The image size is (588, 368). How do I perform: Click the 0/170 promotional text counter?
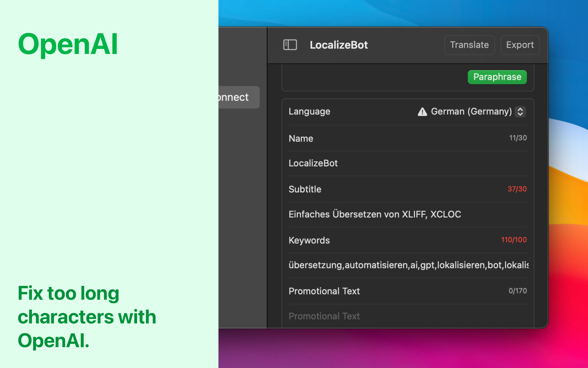(518, 291)
